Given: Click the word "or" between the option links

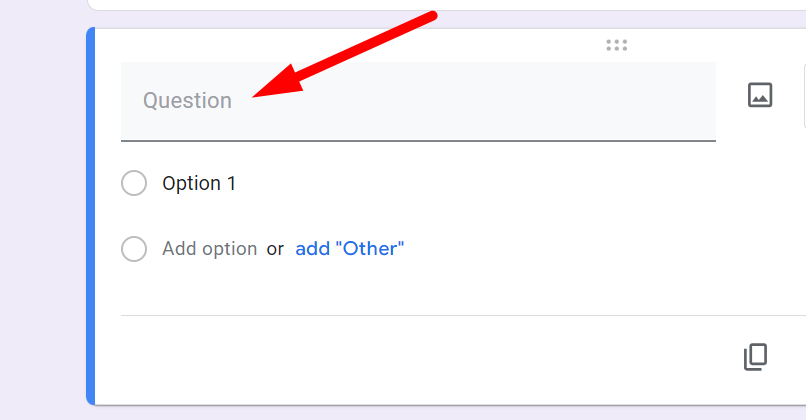Looking at the screenshot, I should coord(275,249).
